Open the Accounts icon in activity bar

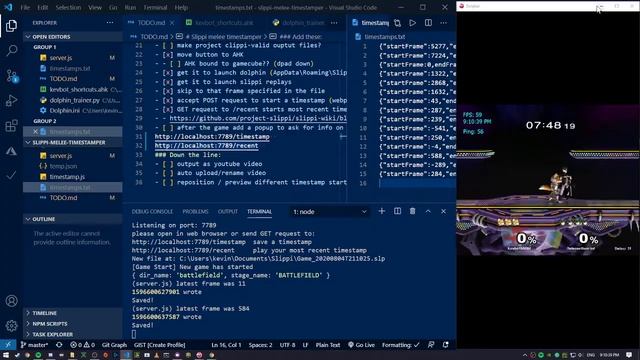pos(11,301)
